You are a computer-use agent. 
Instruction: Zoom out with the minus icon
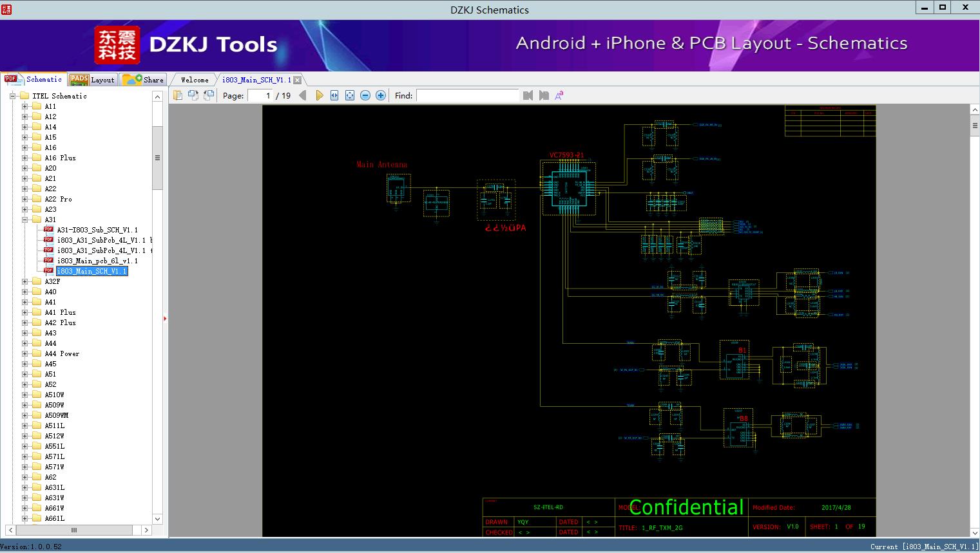click(365, 95)
